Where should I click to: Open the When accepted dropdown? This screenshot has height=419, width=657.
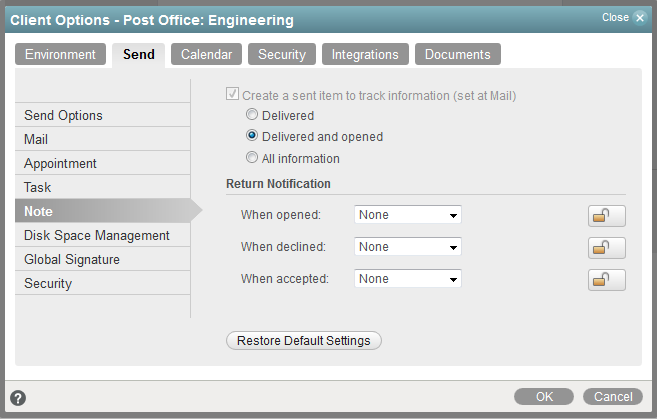click(x=408, y=279)
